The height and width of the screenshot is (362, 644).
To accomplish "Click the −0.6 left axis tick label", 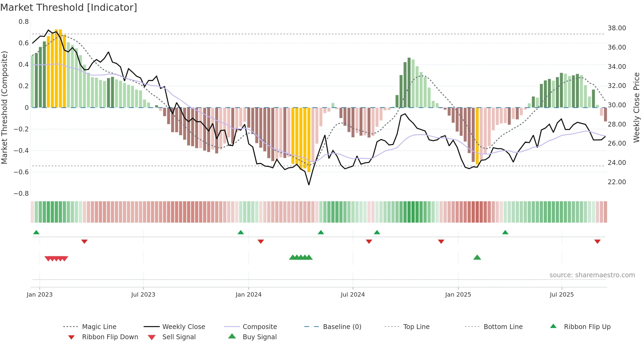I will 21,172.
